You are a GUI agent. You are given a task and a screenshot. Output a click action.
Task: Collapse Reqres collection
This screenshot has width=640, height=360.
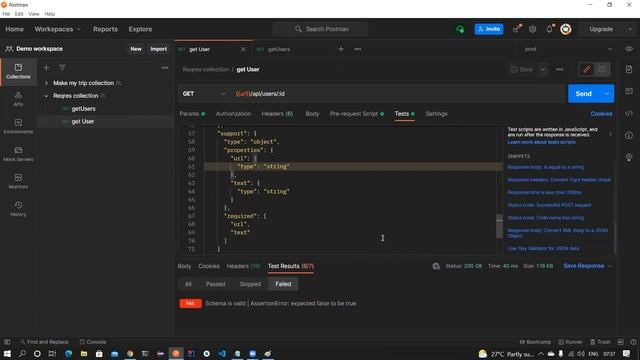click(x=46, y=96)
